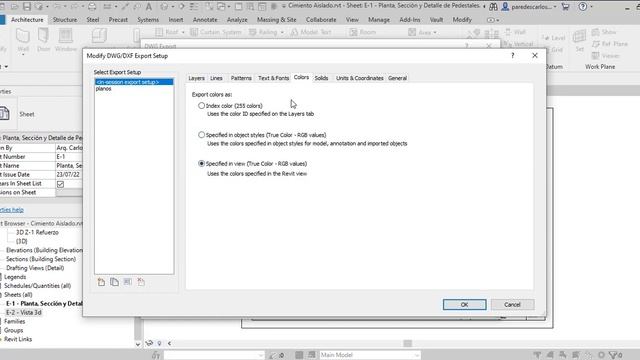Click the Sheet Issue Date value 23/07/22
Viewport: 640px width, 360px height.
click(x=69, y=175)
